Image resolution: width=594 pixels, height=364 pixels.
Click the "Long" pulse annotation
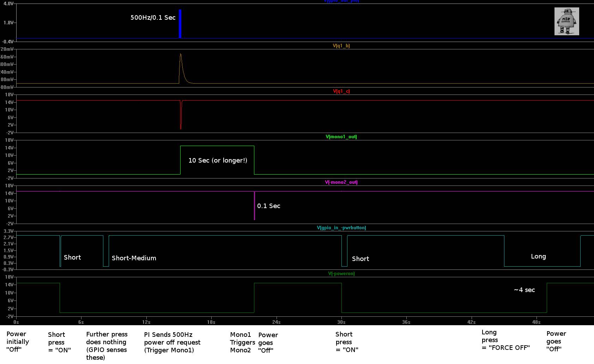[x=538, y=257]
